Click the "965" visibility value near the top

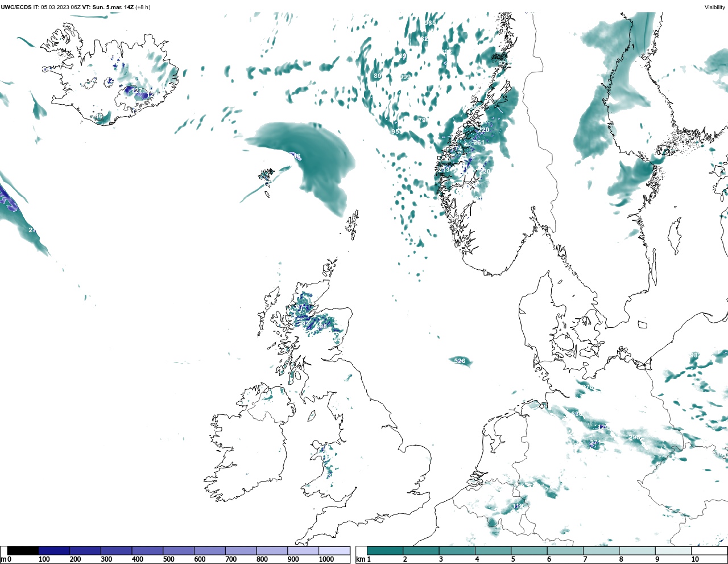coord(430,23)
